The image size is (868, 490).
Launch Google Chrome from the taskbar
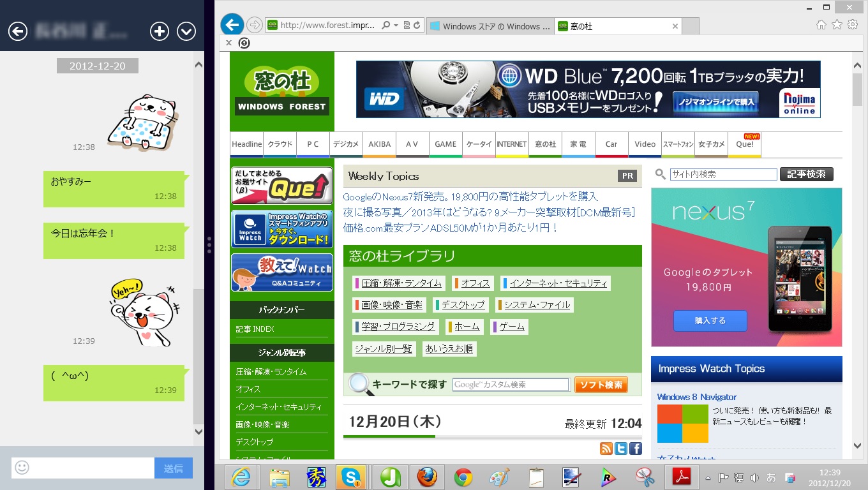pyautogui.click(x=463, y=477)
